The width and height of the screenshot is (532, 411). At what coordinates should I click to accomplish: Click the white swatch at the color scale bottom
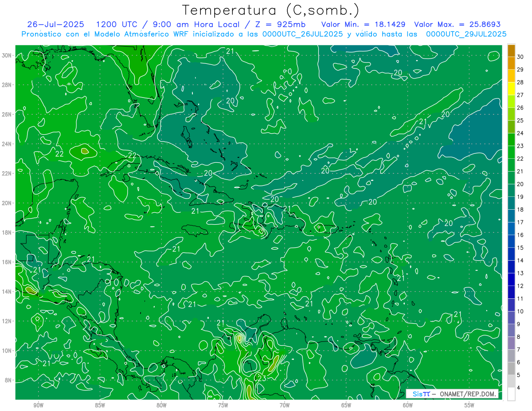(x=511, y=394)
